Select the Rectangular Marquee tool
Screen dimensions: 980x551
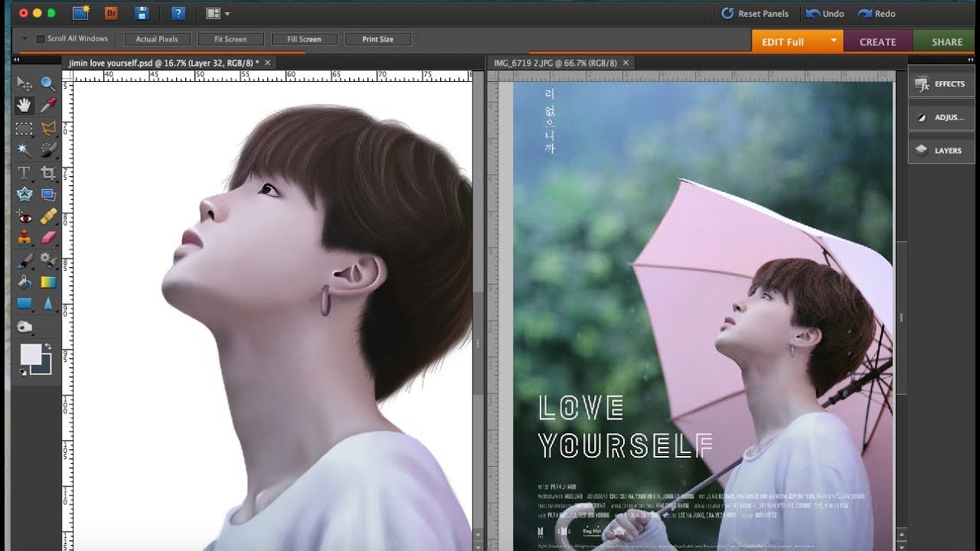(24, 128)
